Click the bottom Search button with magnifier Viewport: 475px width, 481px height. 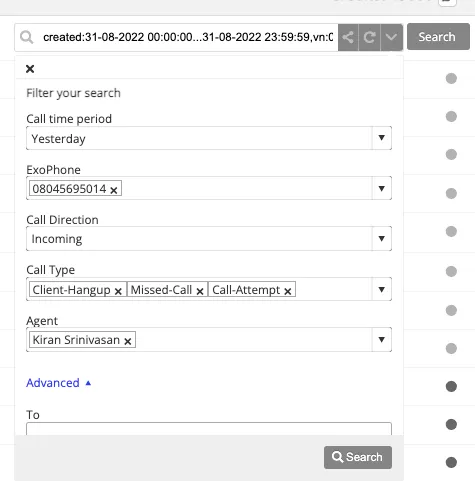tap(358, 457)
